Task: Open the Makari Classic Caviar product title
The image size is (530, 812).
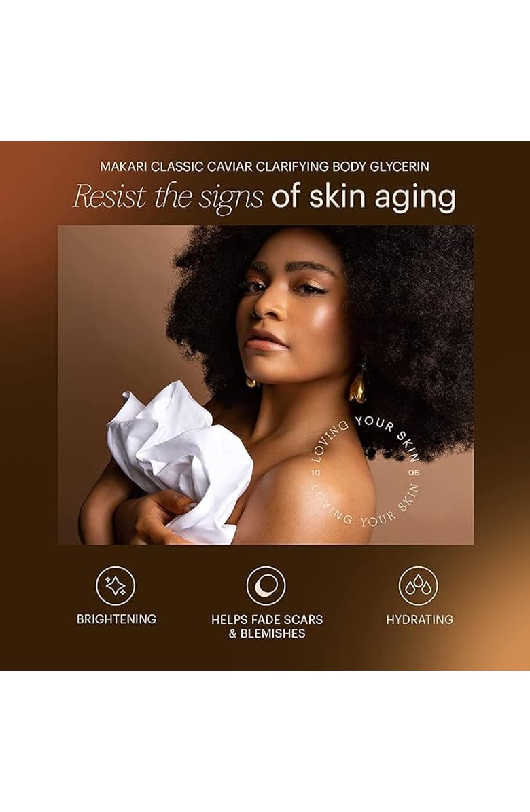Action: (x=265, y=167)
